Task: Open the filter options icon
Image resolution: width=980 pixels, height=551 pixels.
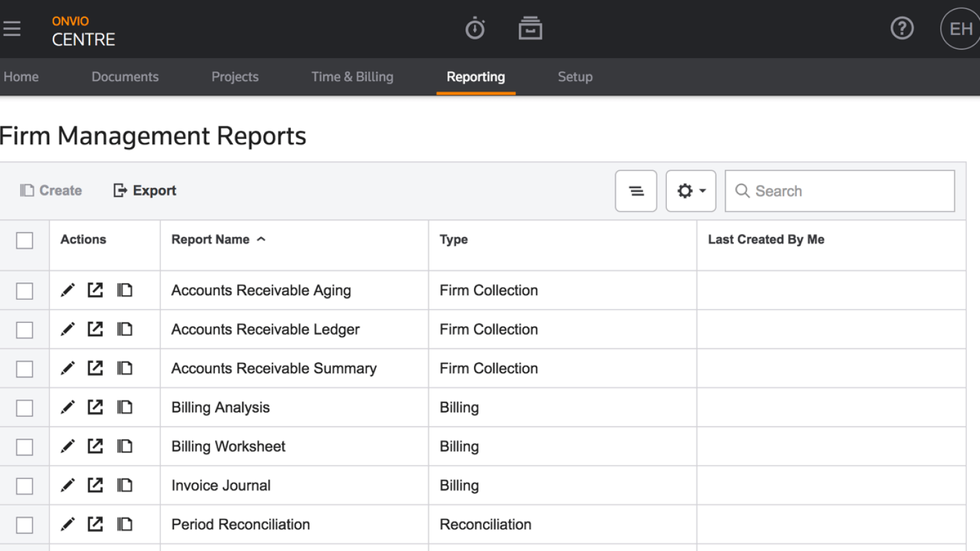Action: 635,191
